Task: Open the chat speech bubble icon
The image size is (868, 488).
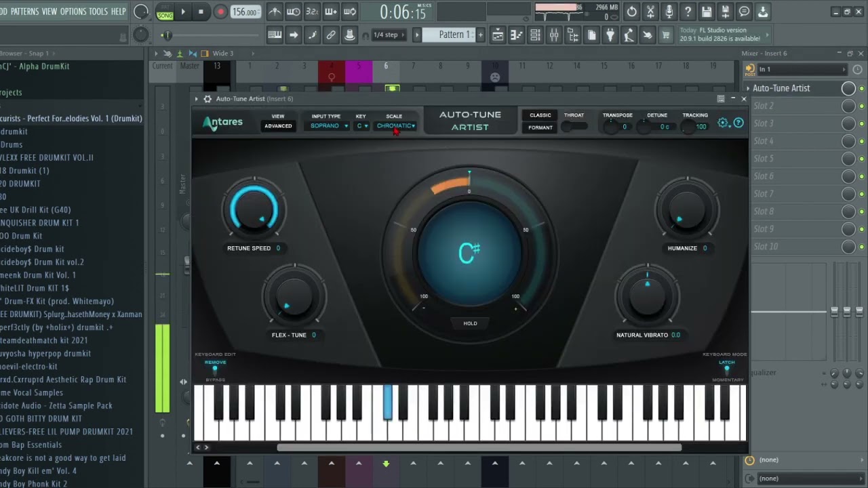Action: pos(744,12)
